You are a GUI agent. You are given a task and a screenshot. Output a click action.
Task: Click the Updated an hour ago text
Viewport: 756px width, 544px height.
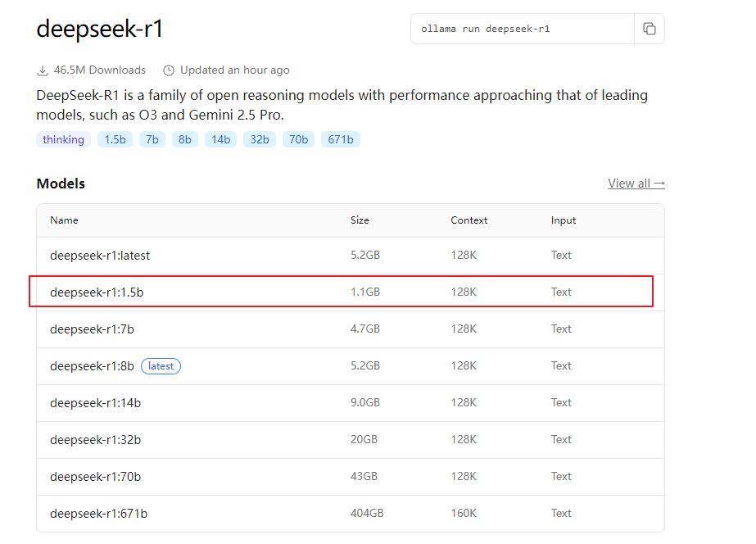(235, 70)
